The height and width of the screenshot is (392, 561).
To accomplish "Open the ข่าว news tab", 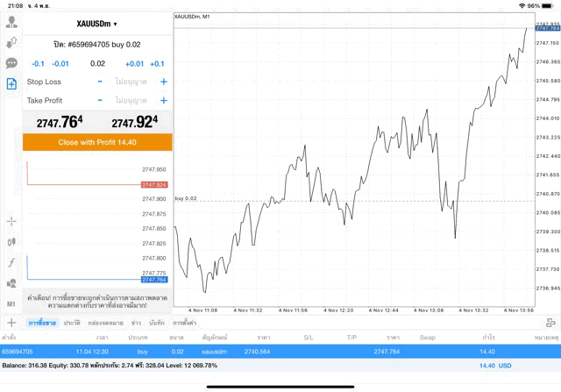I will pyautogui.click(x=136, y=324).
